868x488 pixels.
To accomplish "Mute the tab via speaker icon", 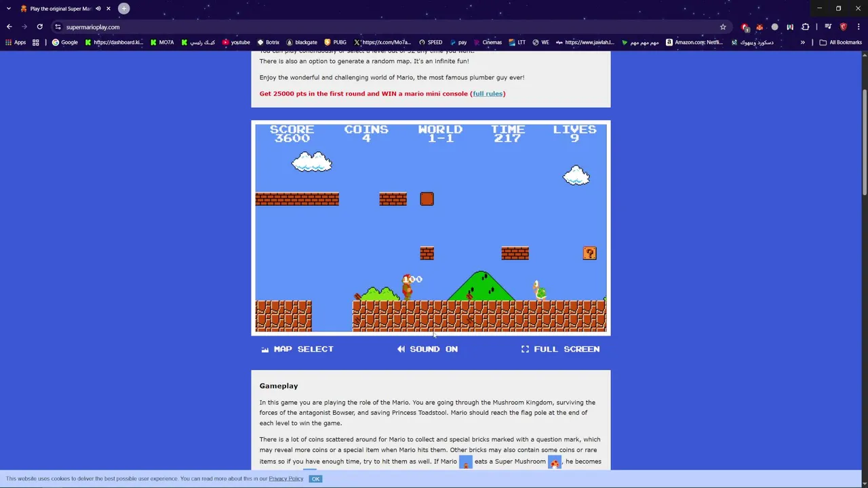I will pyautogui.click(x=98, y=9).
